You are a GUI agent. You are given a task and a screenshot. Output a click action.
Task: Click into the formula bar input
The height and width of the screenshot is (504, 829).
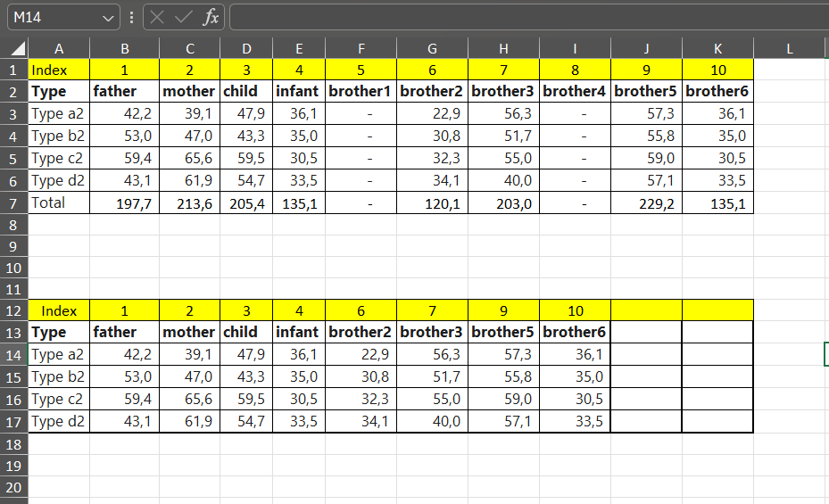coord(529,18)
